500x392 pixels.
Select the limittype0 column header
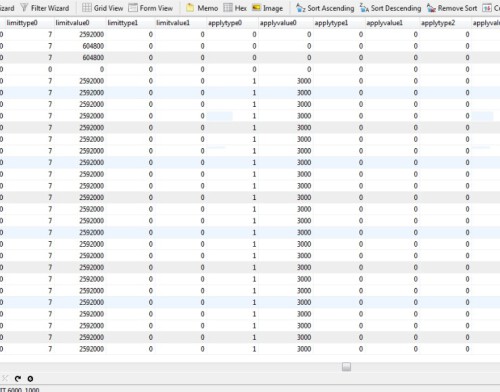(x=29, y=23)
